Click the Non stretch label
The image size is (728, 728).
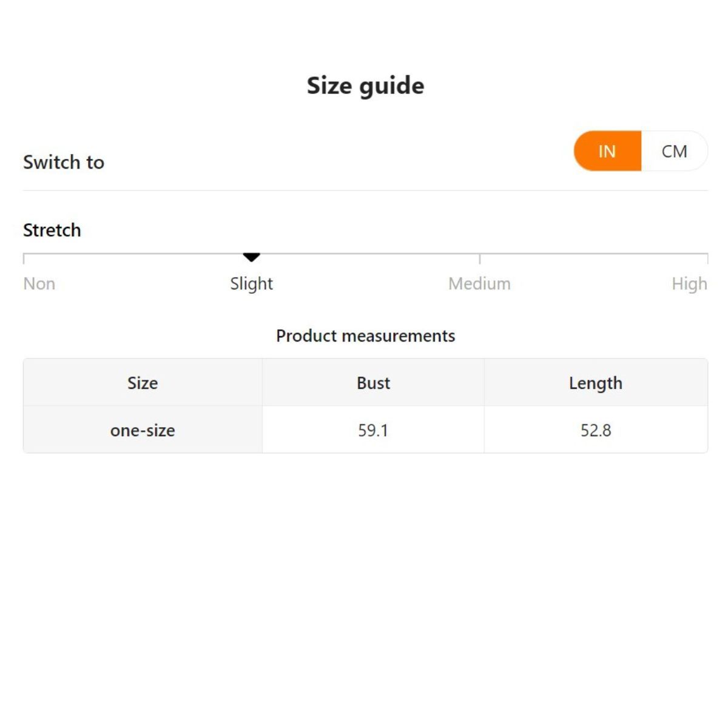pos(39,283)
